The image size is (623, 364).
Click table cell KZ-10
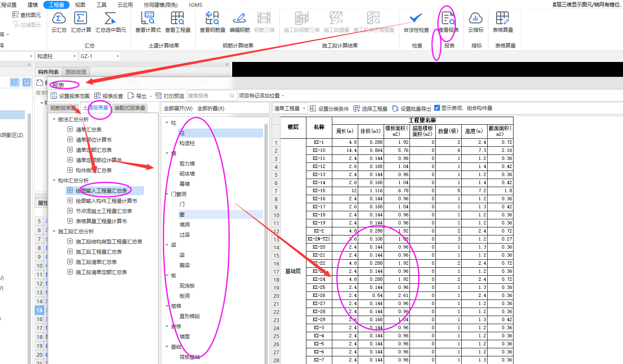319,151
